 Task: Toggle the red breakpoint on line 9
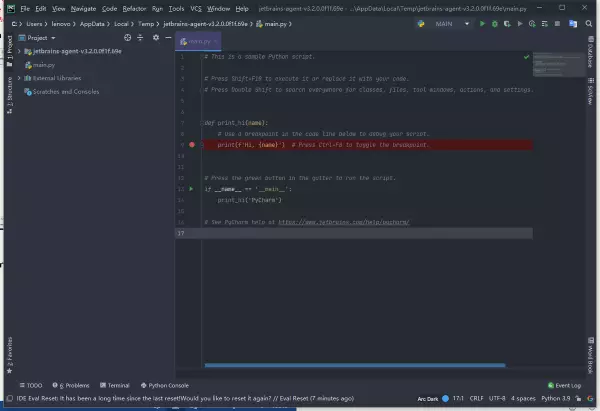tap(192, 145)
